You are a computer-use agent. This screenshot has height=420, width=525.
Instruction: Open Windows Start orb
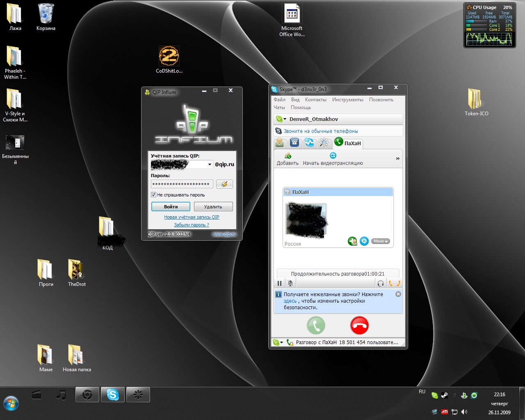click(11, 403)
